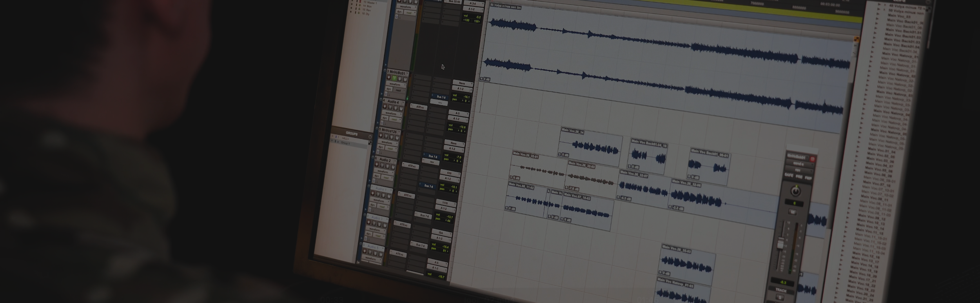Screen dimensions: 980x303
Task: Open the GROUPS panel menu icon
Action: tap(370, 136)
